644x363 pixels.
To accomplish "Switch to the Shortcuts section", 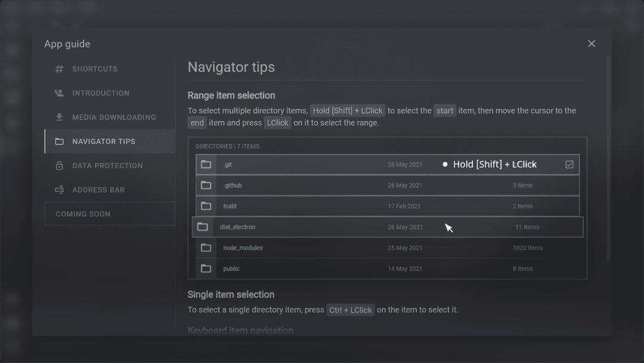I will tap(95, 69).
